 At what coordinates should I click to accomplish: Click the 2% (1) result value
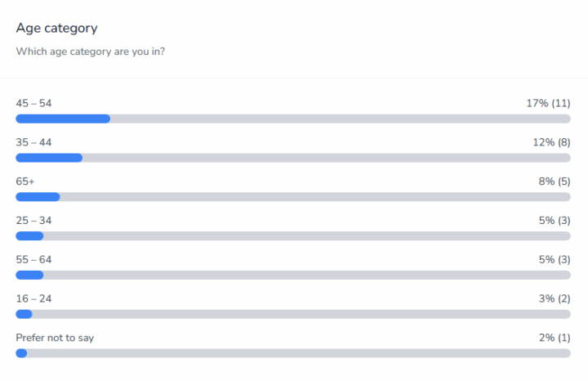tap(554, 338)
